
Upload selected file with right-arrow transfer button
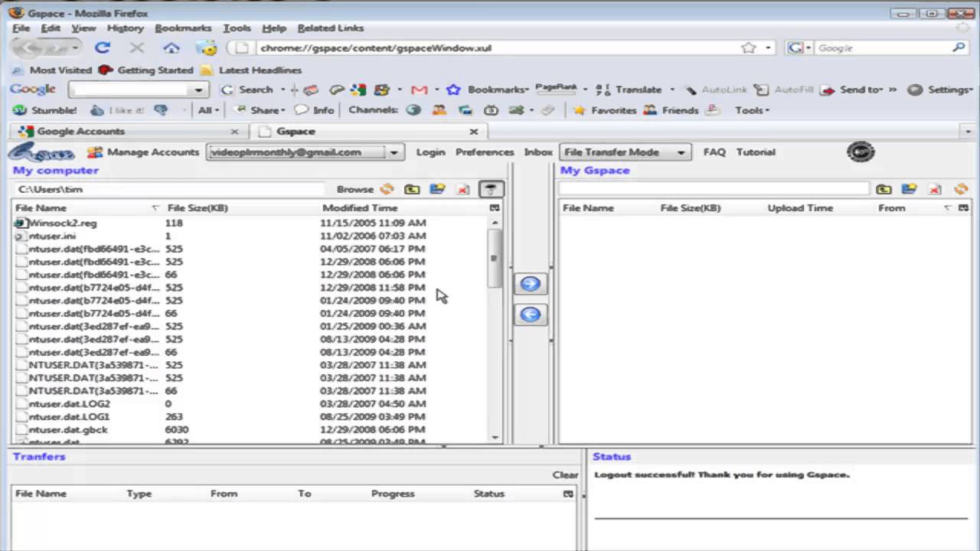pos(530,284)
